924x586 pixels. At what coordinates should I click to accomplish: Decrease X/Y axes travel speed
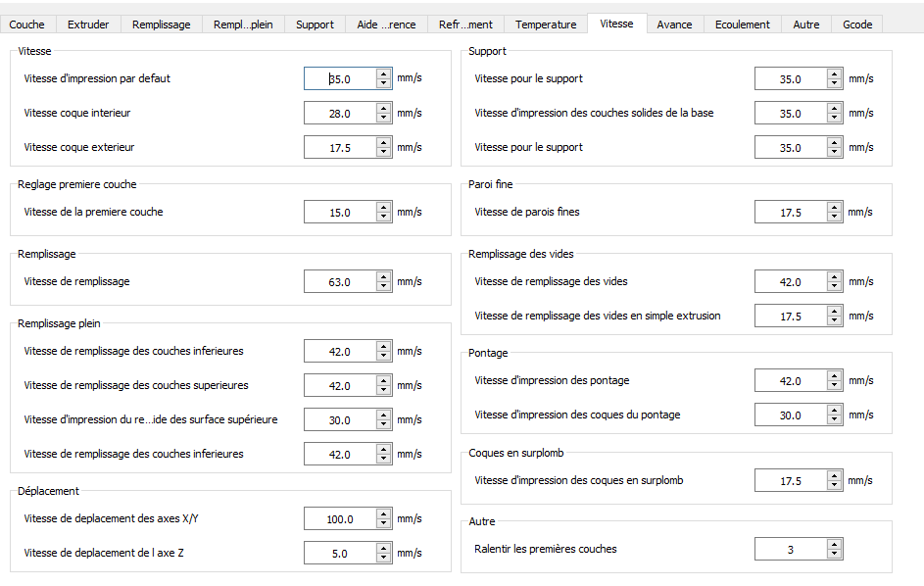pyautogui.click(x=383, y=524)
